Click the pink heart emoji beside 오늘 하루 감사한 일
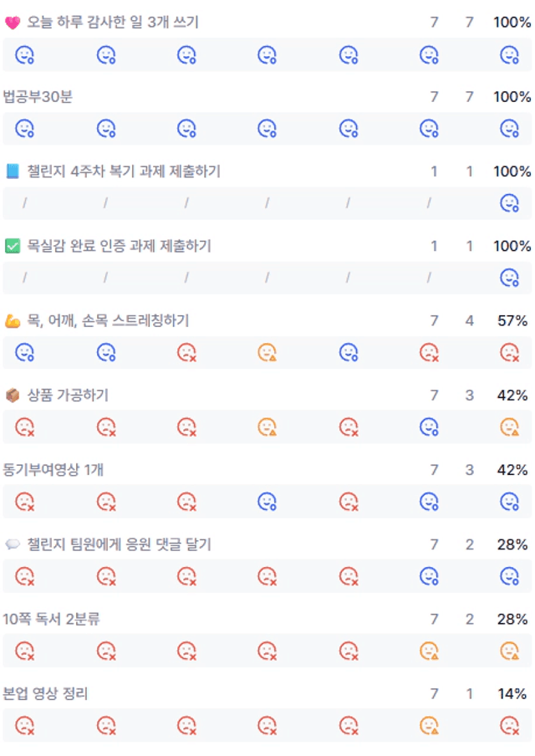 [13, 23]
